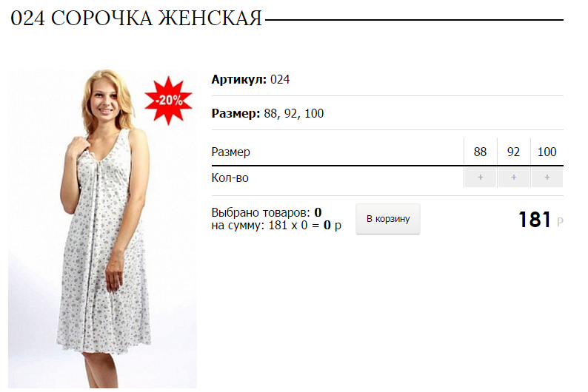Click the Кол-во row label
The width and height of the screenshot is (588, 392).
tap(230, 178)
